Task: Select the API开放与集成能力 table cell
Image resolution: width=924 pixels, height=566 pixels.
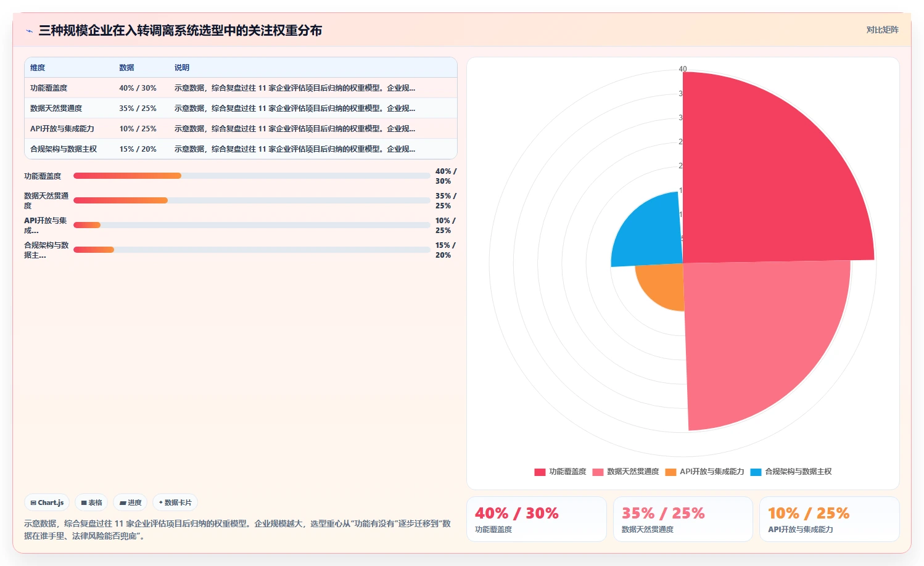Action: (69, 129)
